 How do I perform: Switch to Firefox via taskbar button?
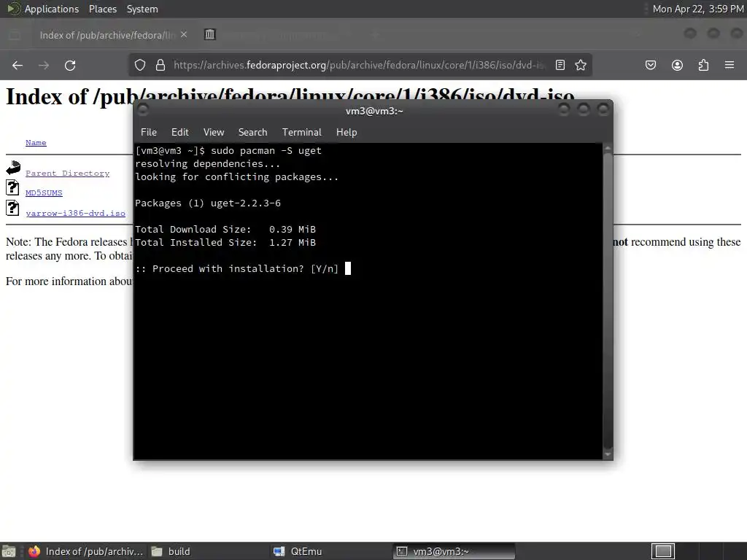[86, 551]
